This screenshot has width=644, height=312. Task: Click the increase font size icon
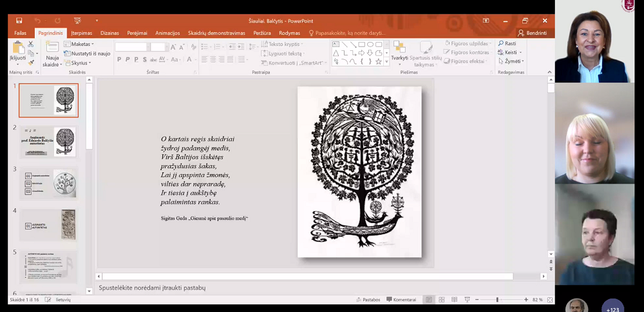pos(174,47)
